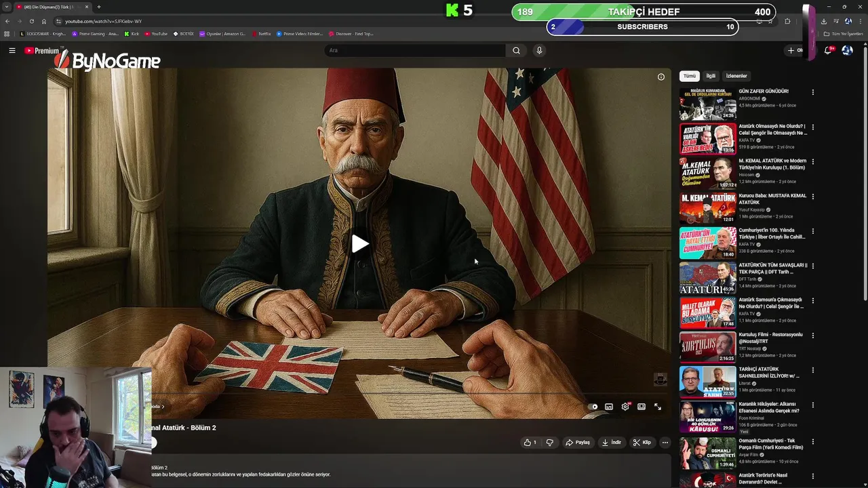Click the Search input field

click(415, 50)
